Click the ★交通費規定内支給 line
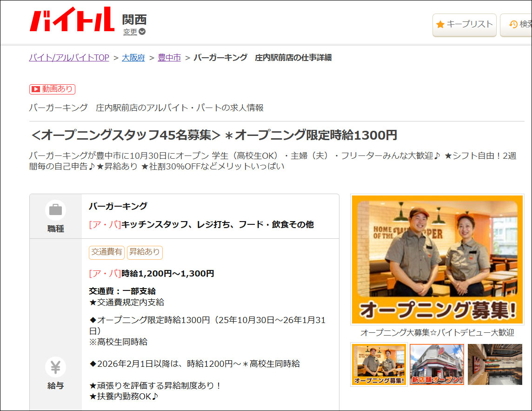This screenshot has width=532, height=411. coord(126,302)
